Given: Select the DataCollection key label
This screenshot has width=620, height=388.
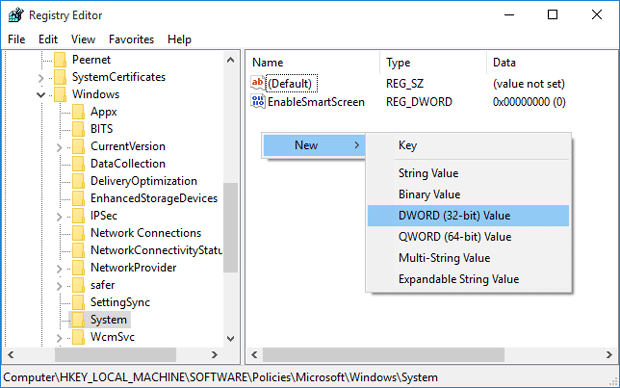Looking at the screenshot, I should (x=128, y=164).
